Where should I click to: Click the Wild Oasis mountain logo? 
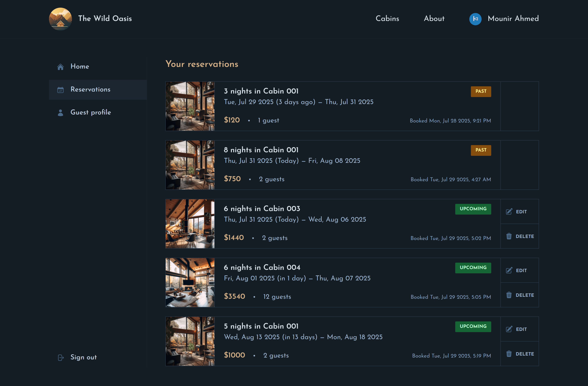point(60,19)
